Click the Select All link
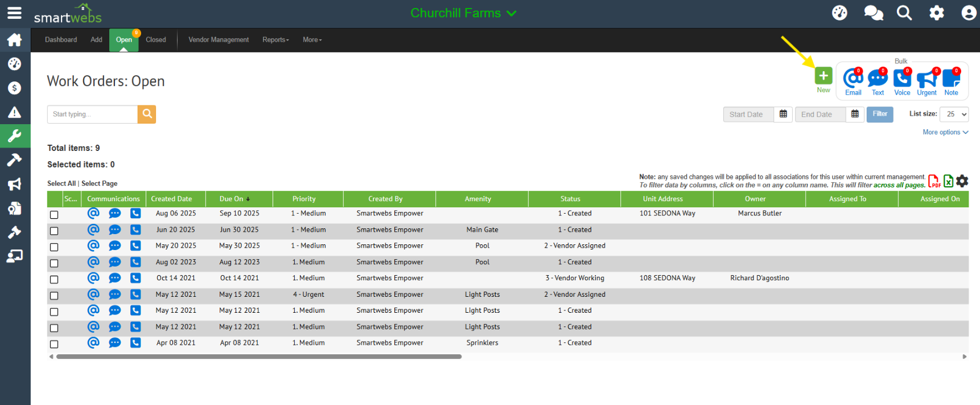980x405 pixels. coord(61,183)
